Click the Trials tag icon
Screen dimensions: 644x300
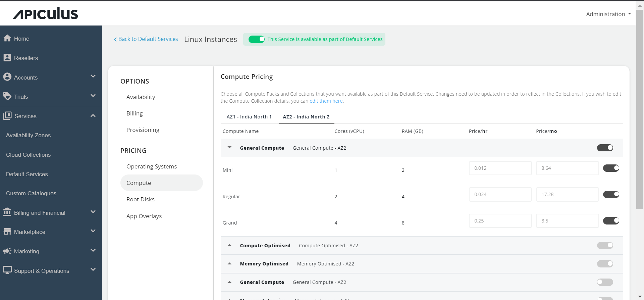pos(7,96)
